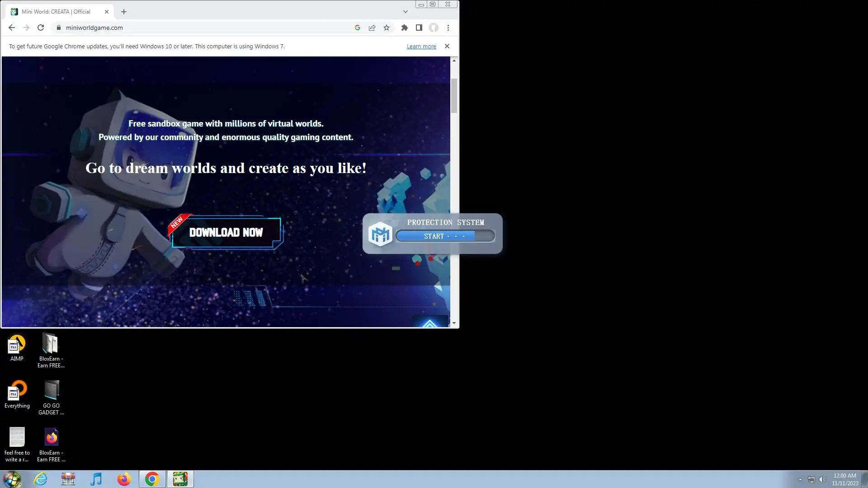
Task: Follow the Learn more link
Action: 421,47
